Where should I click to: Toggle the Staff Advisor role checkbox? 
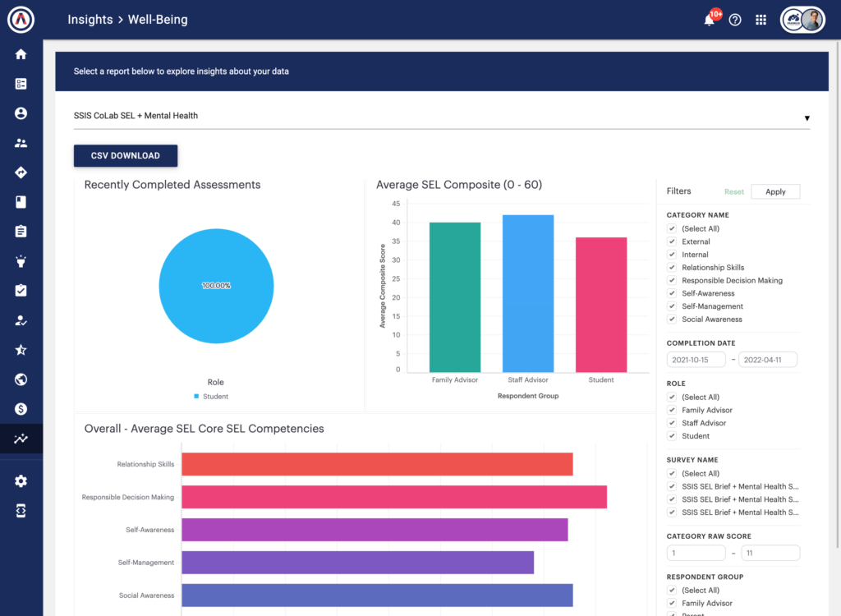pyautogui.click(x=672, y=423)
